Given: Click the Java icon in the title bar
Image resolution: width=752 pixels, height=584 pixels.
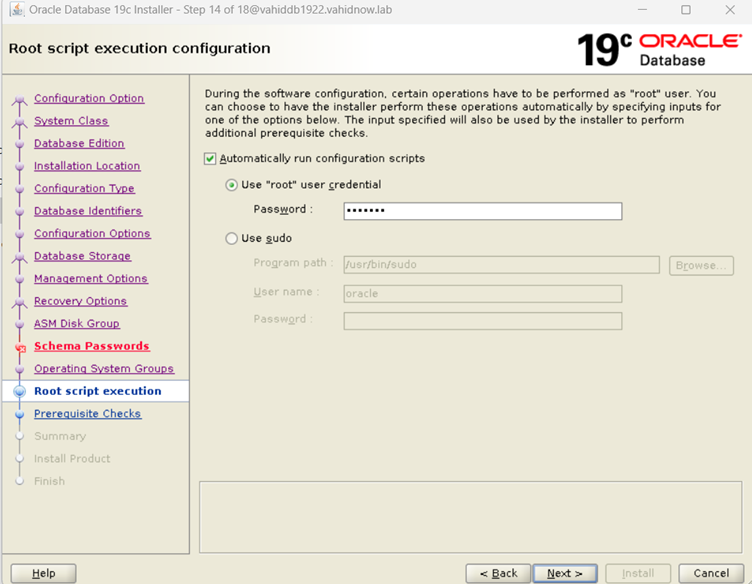Looking at the screenshot, I should (x=15, y=10).
